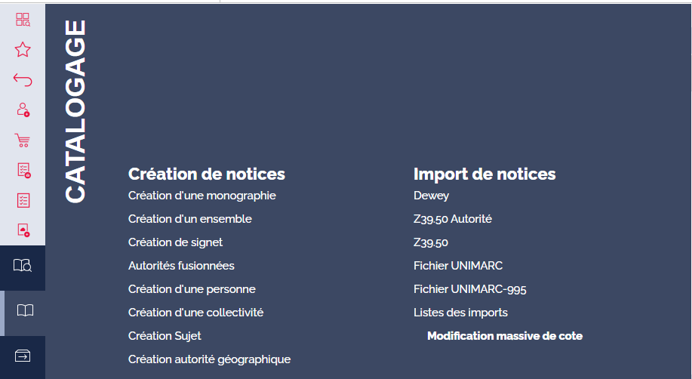Open Création de signet link

click(x=175, y=242)
